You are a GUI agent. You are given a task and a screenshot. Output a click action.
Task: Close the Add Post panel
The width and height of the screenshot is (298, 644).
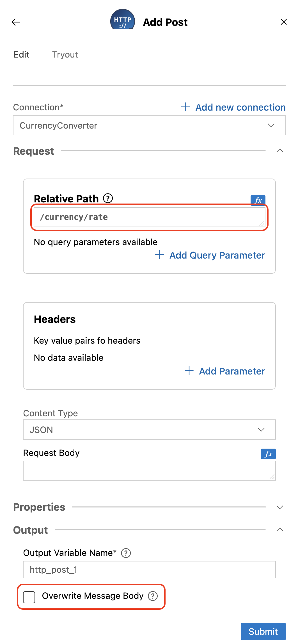tap(284, 22)
